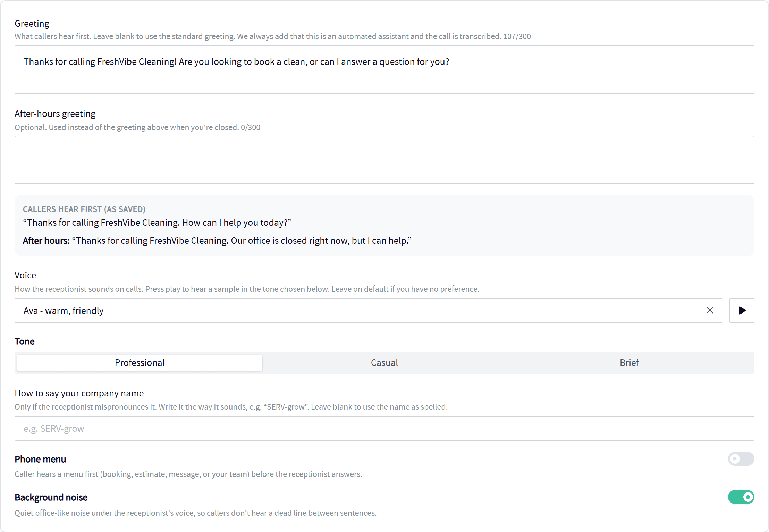Select the Professional tone

click(x=140, y=363)
